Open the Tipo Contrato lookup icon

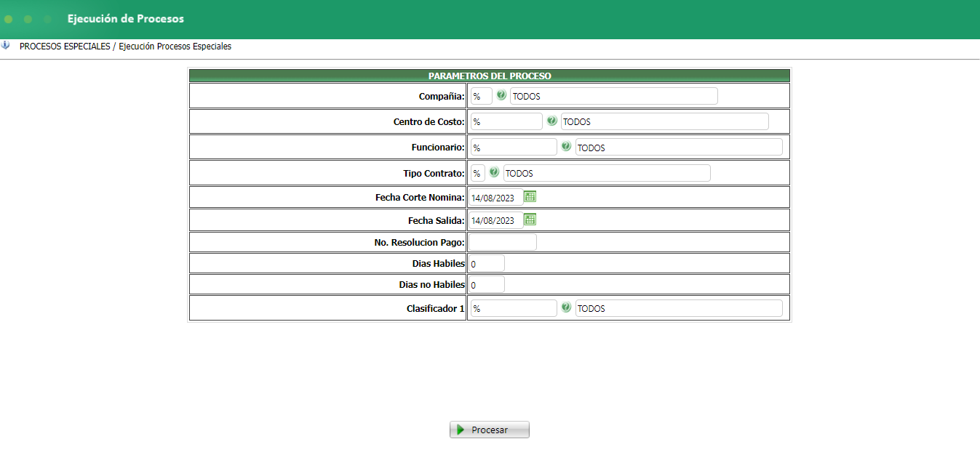point(494,172)
